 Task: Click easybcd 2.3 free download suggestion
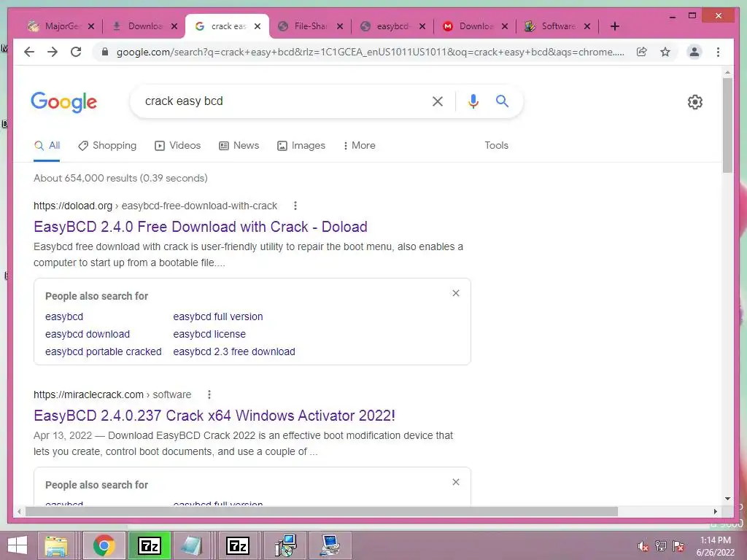234,352
